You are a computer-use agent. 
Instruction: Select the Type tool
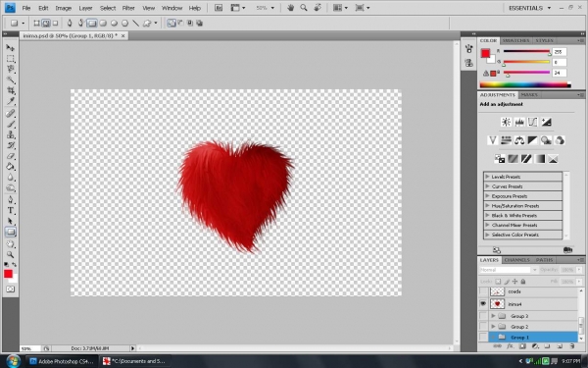[11, 210]
